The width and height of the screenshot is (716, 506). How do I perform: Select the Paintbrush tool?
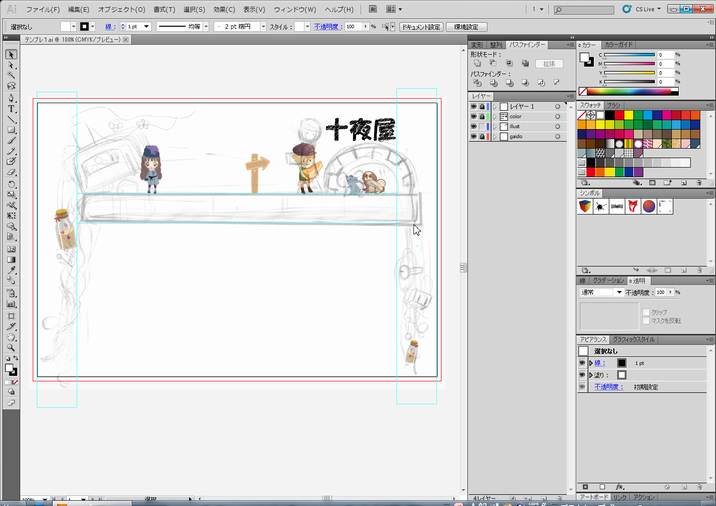[x=11, y=141]
